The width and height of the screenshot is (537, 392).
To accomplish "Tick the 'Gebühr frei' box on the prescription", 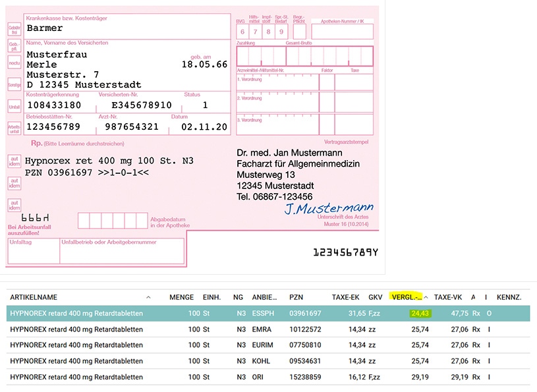I will [14, 29].
